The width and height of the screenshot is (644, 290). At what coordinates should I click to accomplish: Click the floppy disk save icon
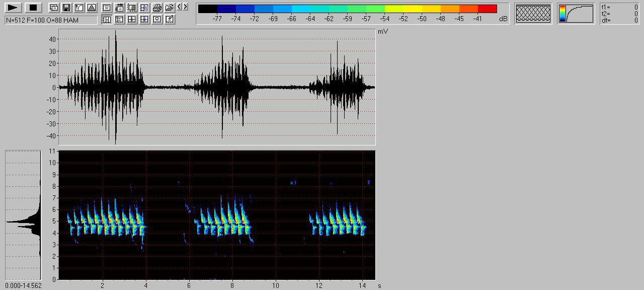point(66,8)
